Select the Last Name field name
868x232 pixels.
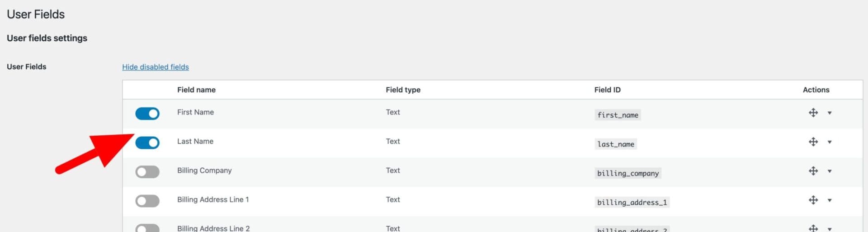[195, 141]
